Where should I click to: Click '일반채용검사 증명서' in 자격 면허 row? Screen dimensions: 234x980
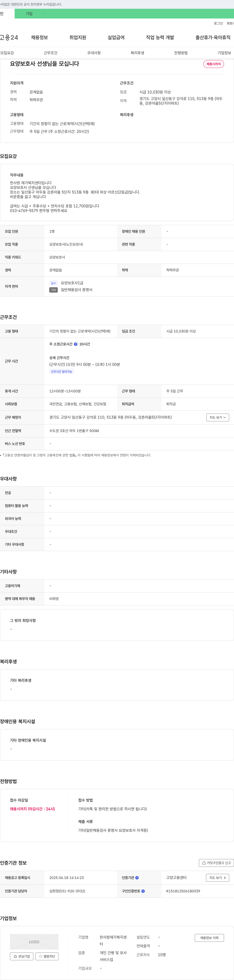pyautogui.click(x=77, y=290)
